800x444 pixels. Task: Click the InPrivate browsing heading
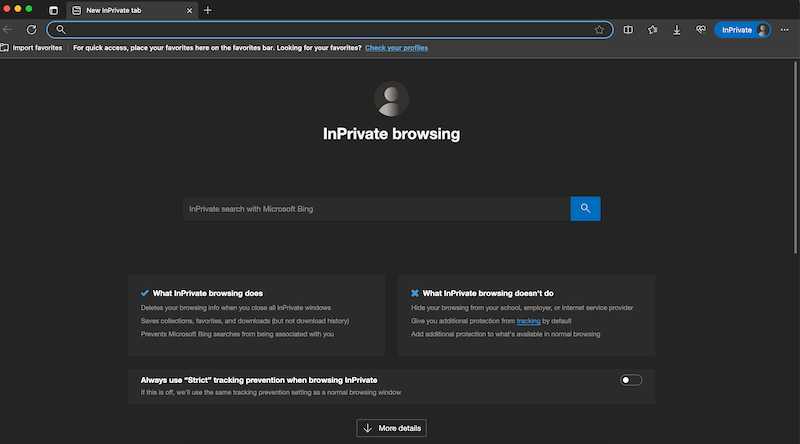[x=391, y=134]
